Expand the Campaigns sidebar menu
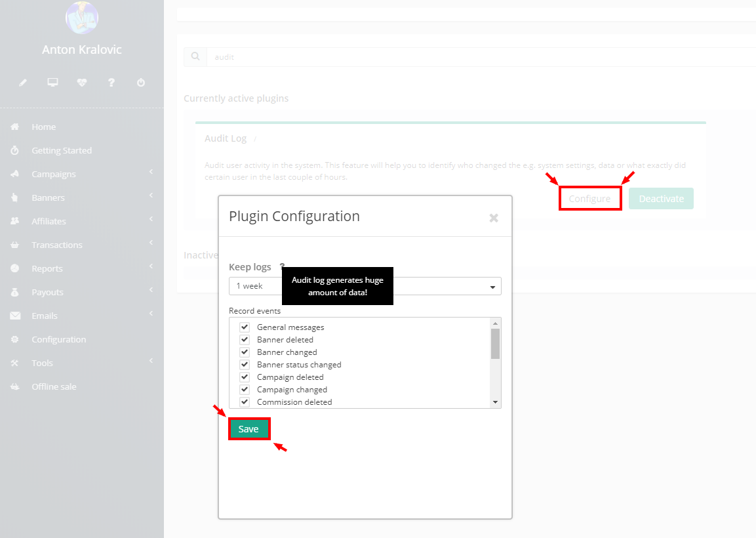Image resolution: width=756 pixels, height=538 pixels. coord(54,174)
